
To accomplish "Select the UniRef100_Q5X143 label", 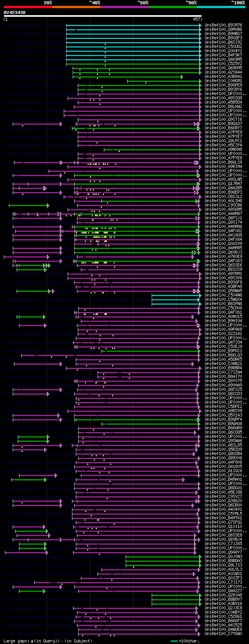I will pyautogui.click(x=223, y=415).
